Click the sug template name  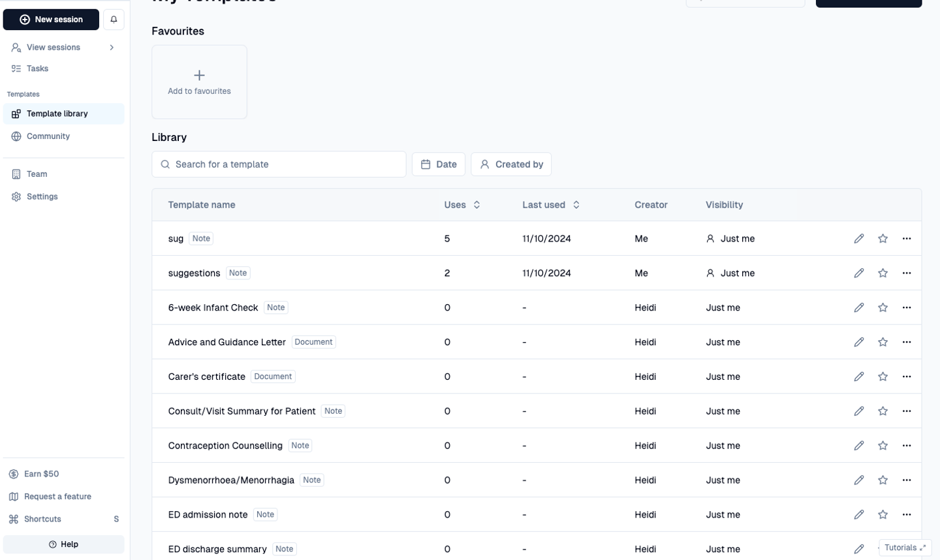tap(176, 239)
